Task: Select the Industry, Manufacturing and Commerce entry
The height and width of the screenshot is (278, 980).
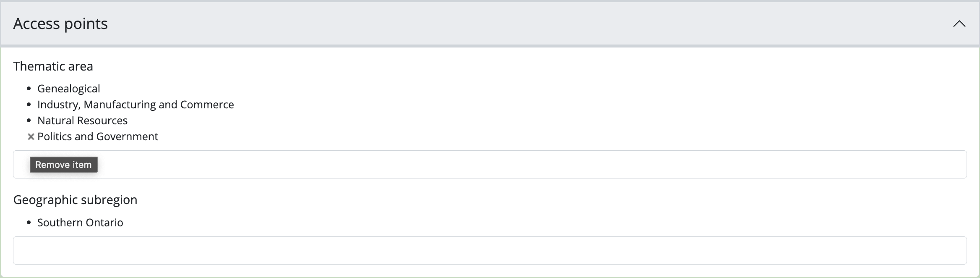Action: click(x=136, y=105)
